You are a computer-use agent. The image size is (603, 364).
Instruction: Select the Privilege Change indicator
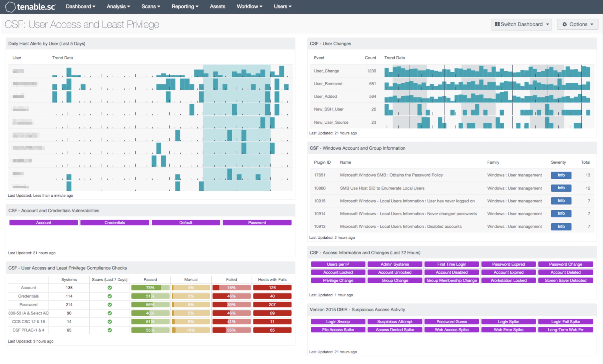(x=338, y=281)
